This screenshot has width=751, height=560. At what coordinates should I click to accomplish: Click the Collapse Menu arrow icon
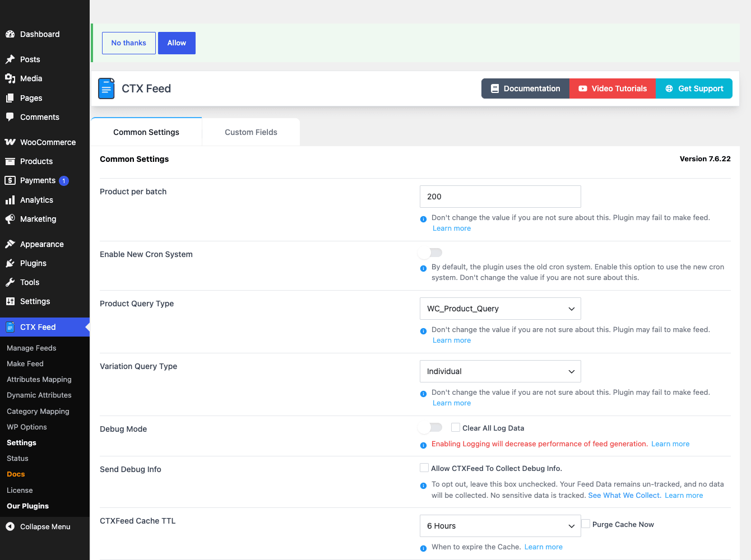click(10, 526)
